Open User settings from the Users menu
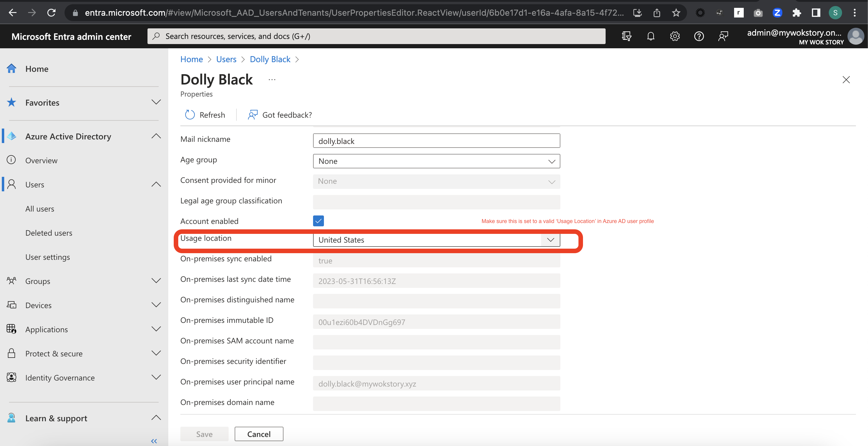Viewport: 868px width, 446px height. pyautogui.click(x=48, y=257)
